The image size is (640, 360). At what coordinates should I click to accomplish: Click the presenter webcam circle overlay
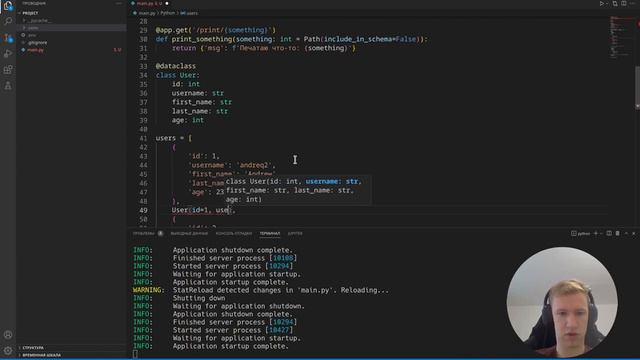coord(562,302)
